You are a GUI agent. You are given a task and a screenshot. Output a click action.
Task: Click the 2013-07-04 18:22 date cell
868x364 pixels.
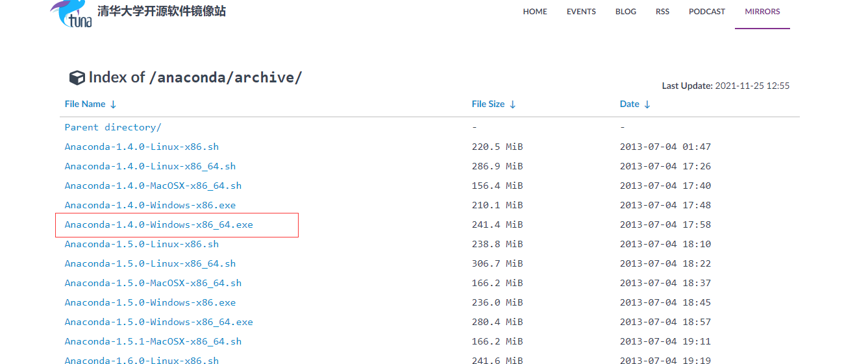tap(665, 263)
